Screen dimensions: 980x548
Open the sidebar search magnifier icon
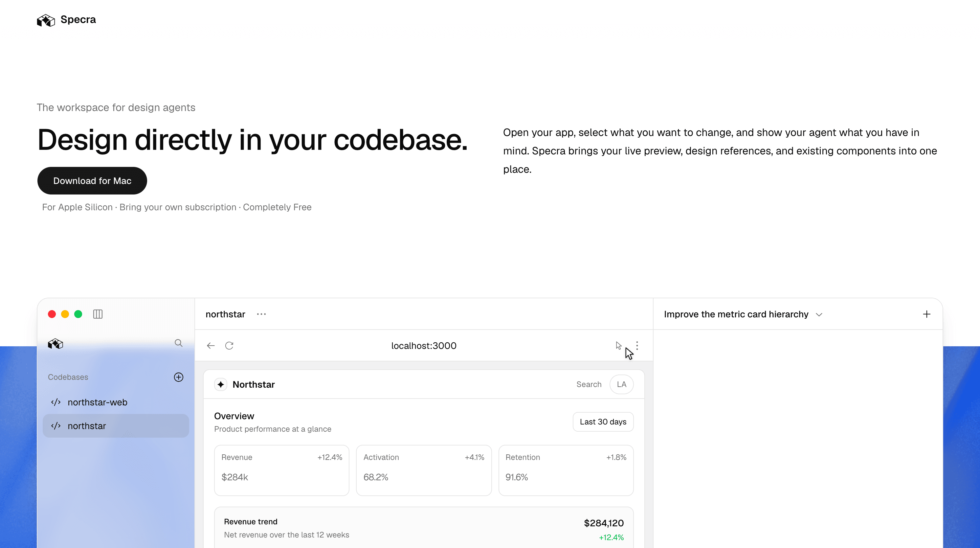[178, 343]
